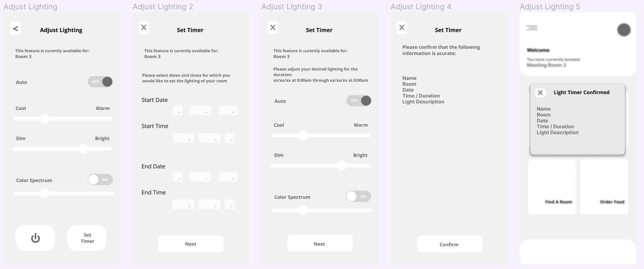Click the Cool to Warm slider handle on Adjust Lighting screen
This screenshot has height=269, width=644.
[45, 119]
